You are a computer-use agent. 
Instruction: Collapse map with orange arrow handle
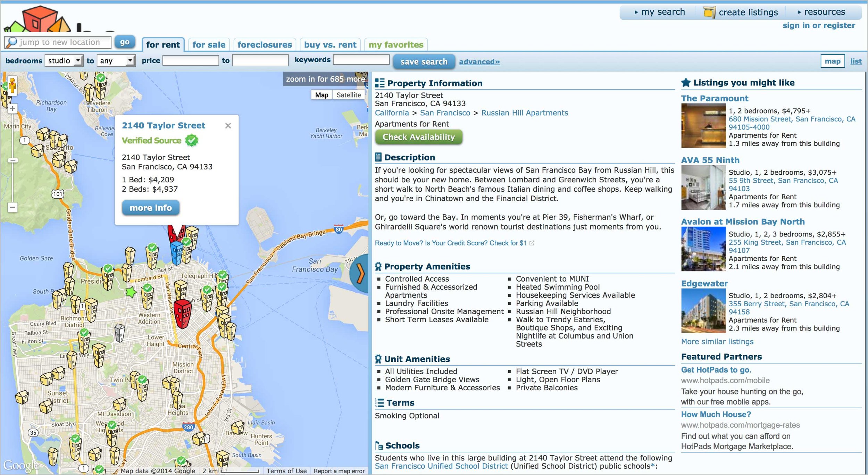(360, 274)
